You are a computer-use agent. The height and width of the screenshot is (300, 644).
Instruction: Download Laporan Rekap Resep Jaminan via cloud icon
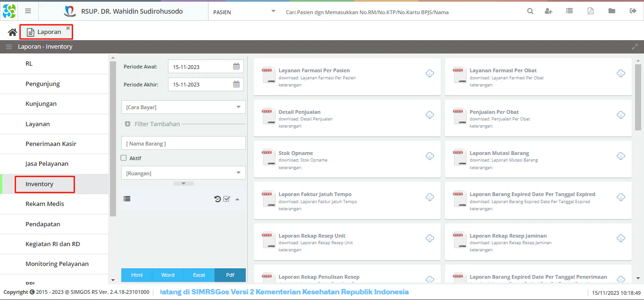tap(621, 239)
